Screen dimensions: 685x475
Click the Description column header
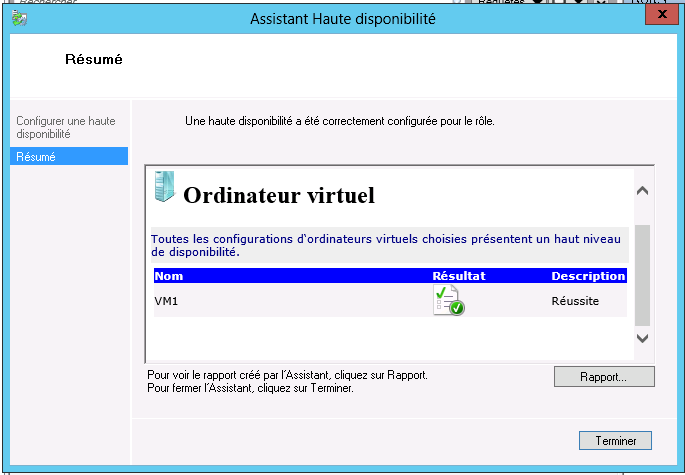(588, 276)
